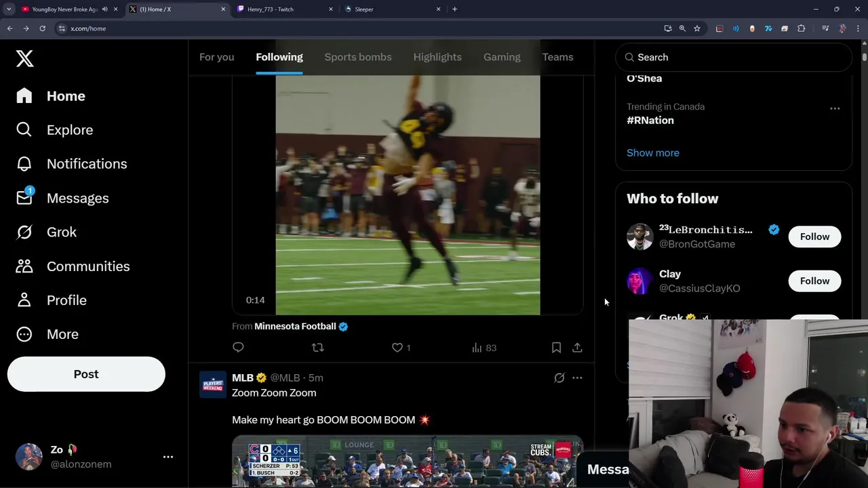This screenshot has height=488, width=868.
Task: Open Clay's avatar in Who to follow
Action: click(x=639, y=281)
